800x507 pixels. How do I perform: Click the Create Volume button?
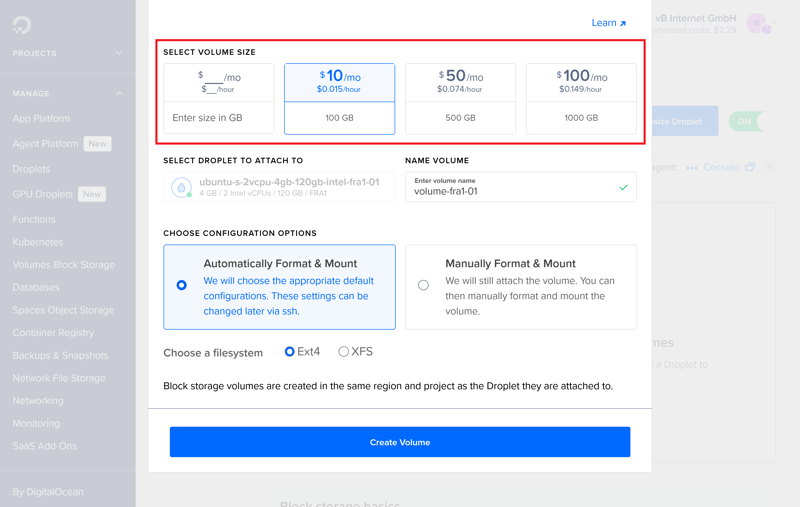(x=400, y=442)
